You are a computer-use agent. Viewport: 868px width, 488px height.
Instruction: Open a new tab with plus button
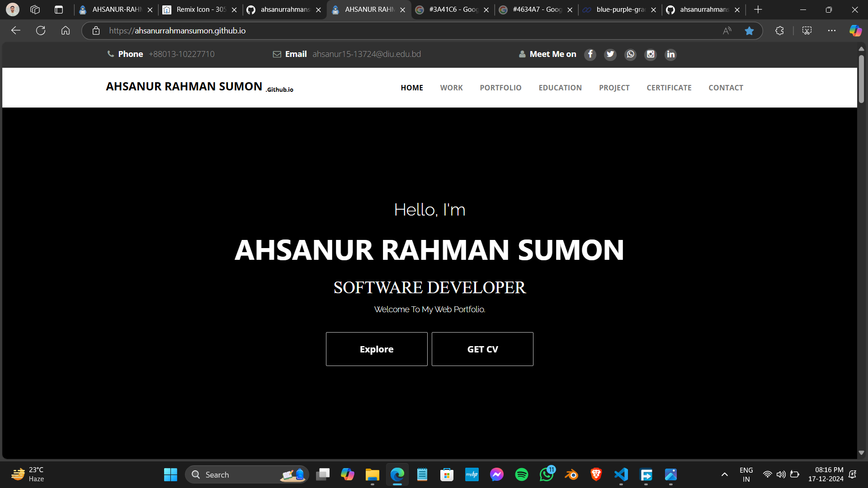pos(758,9)
